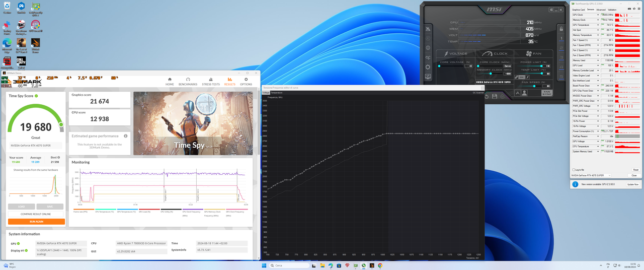The image size is (644, 270).
Task: Click OC Scanner in the curve editor
Action: (478, 93)
